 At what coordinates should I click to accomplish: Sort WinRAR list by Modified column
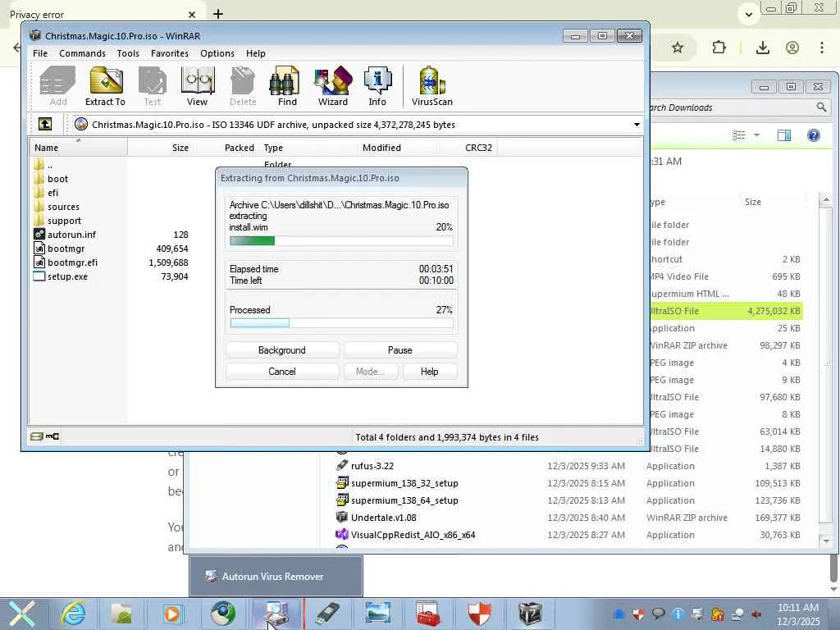tap(398, 148)
